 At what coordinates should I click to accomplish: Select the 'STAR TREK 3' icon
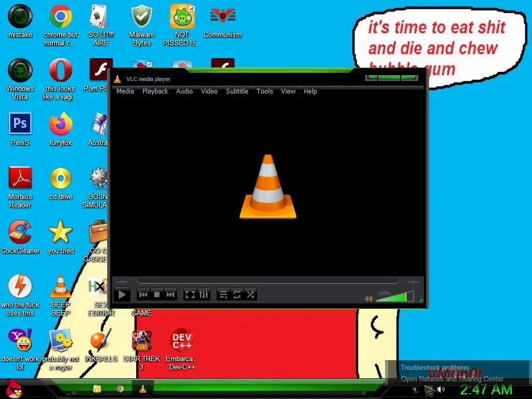click(141, 350)
